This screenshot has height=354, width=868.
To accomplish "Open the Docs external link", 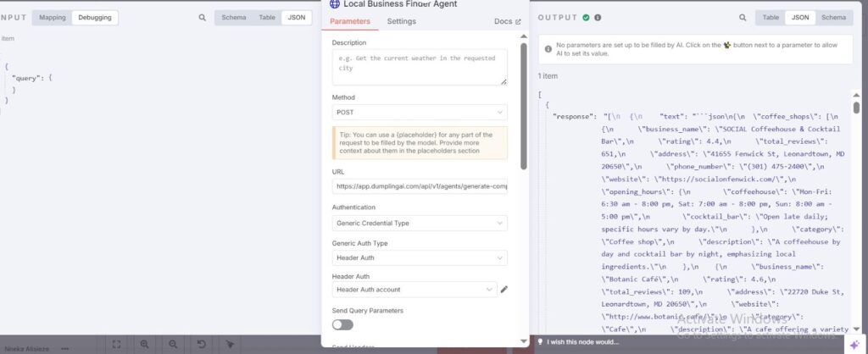I will click(508, 21).
